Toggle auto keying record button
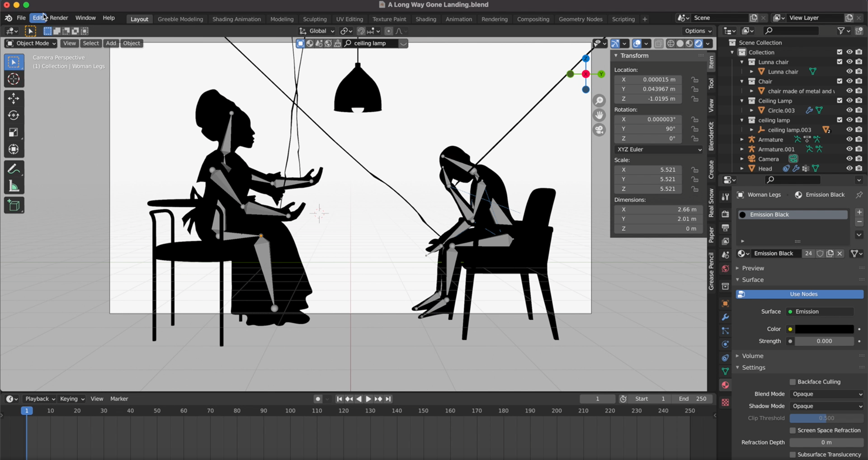 coord(318,399)
